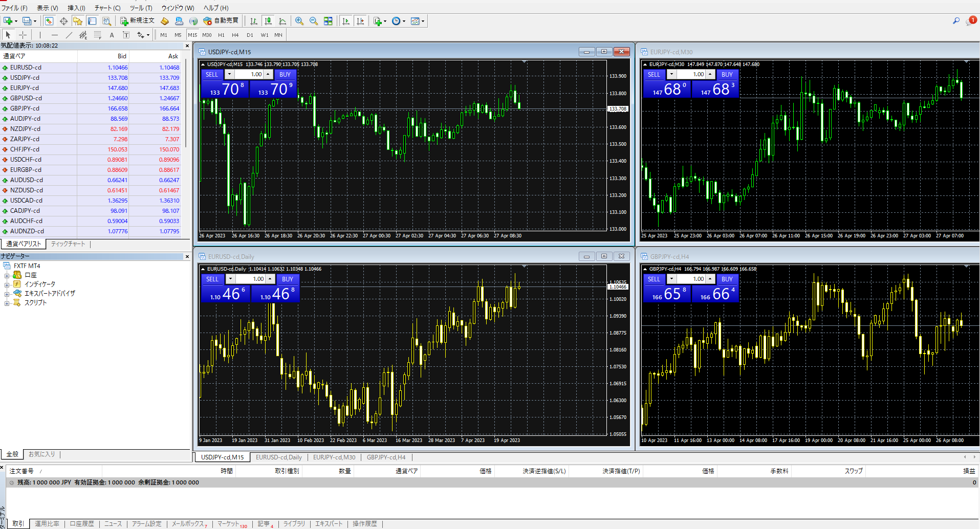Toggle candlestick chart display mode
Viewport: 980px width, 529px height.
coord(268,21)
